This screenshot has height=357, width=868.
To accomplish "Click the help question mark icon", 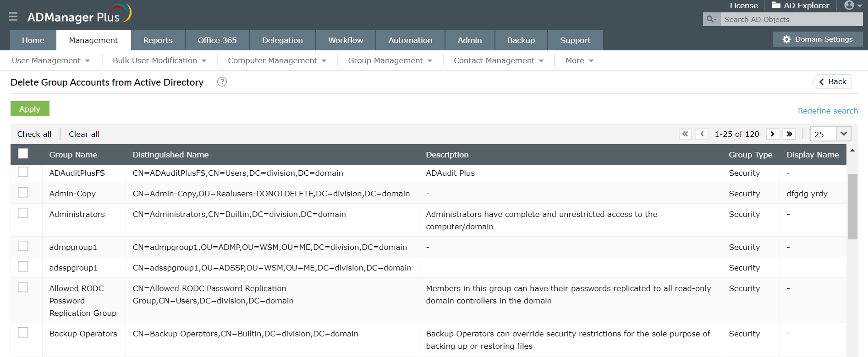I will (222, 82).
